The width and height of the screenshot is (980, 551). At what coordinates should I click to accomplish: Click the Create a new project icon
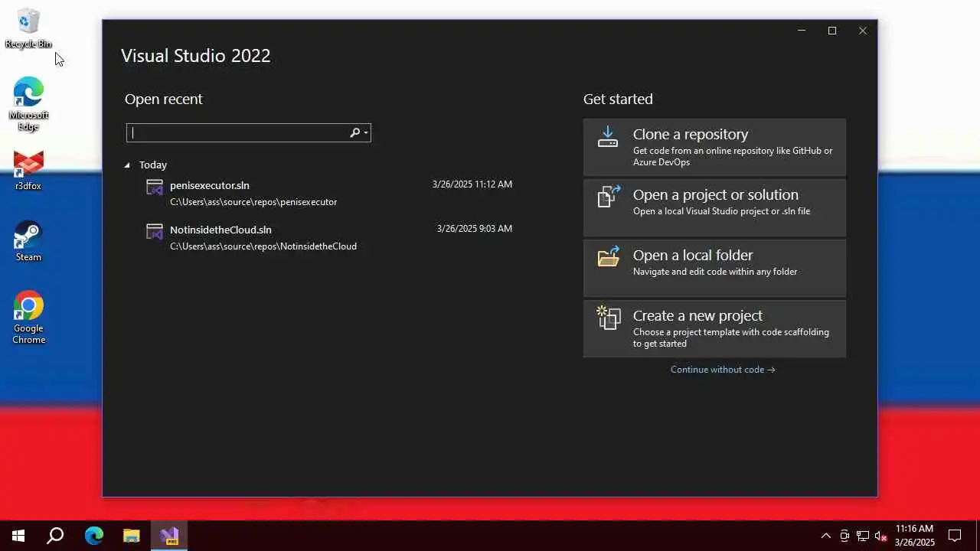(x=608, y=318)
